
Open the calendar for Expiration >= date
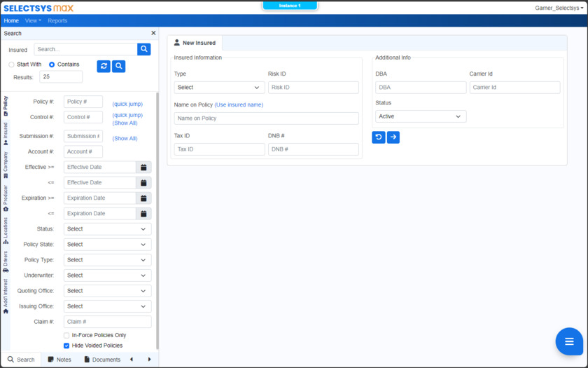[143, 198]
